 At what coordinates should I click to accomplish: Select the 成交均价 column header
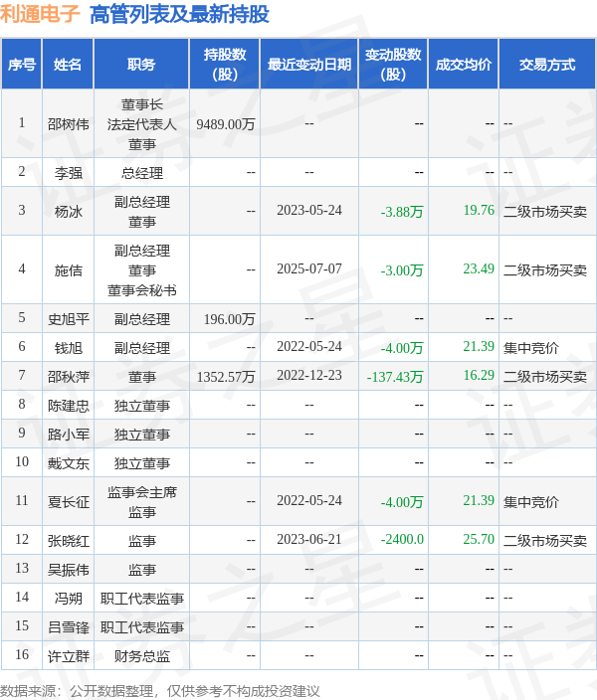click(464, 65)
